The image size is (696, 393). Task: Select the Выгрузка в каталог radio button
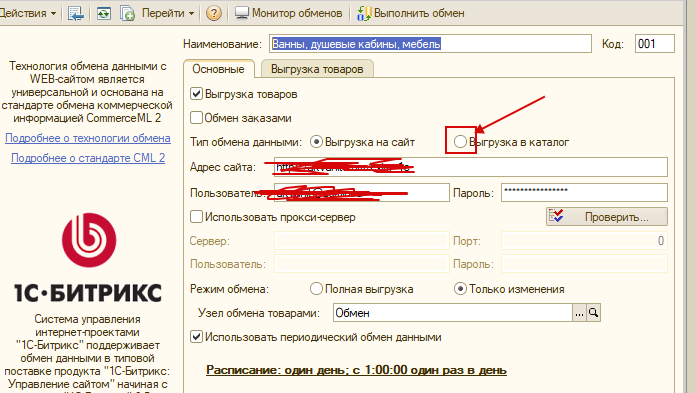460,142
